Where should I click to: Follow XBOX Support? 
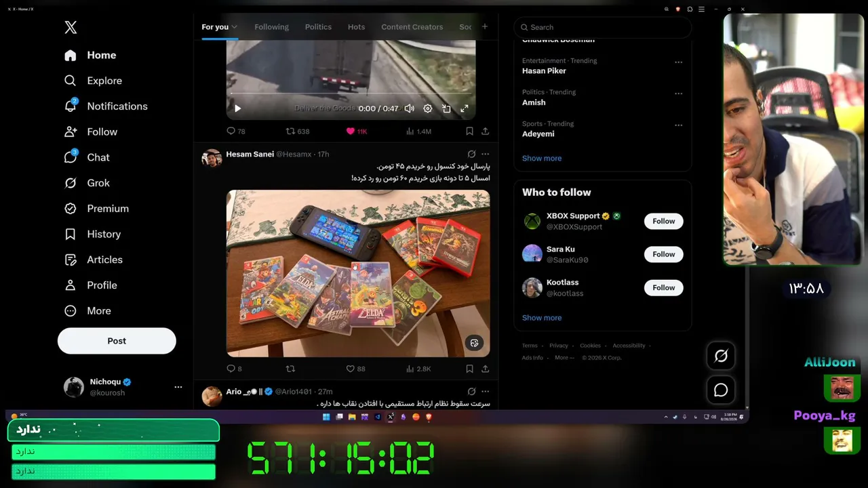coord(663,221)
